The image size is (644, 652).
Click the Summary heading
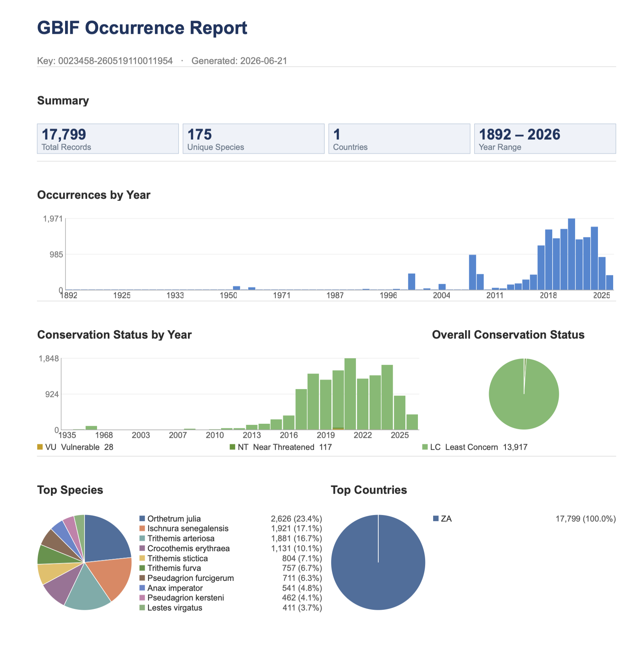coord(63,100)
